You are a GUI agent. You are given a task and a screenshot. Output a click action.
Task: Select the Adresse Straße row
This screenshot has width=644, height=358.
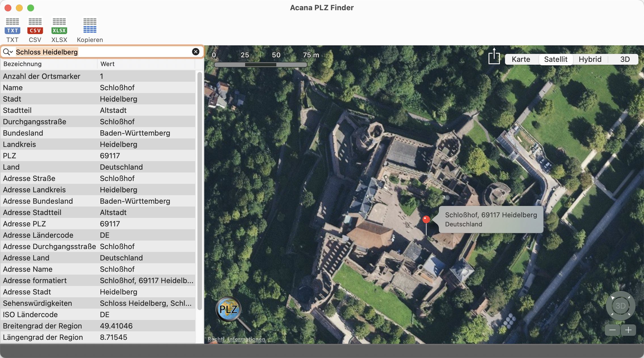(98, 178)
